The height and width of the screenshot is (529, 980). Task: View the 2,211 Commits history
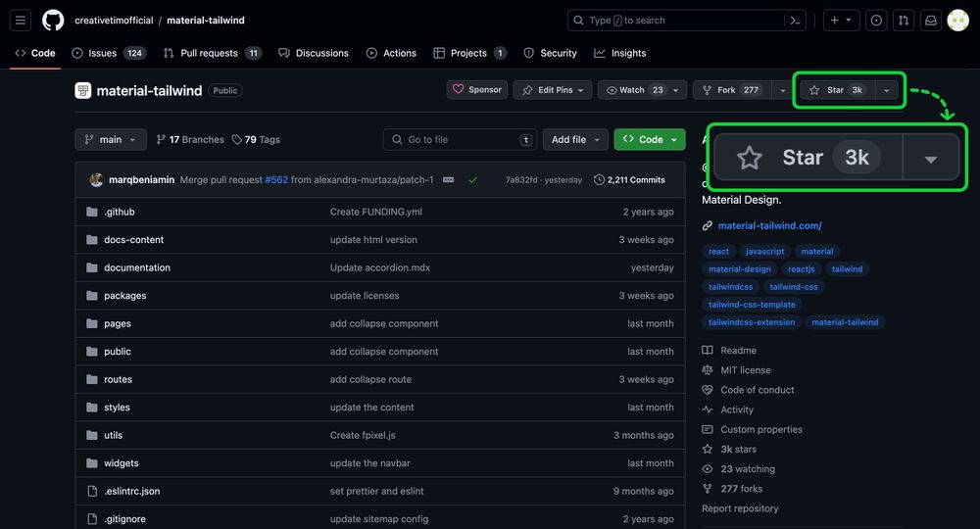pos(629,180)
